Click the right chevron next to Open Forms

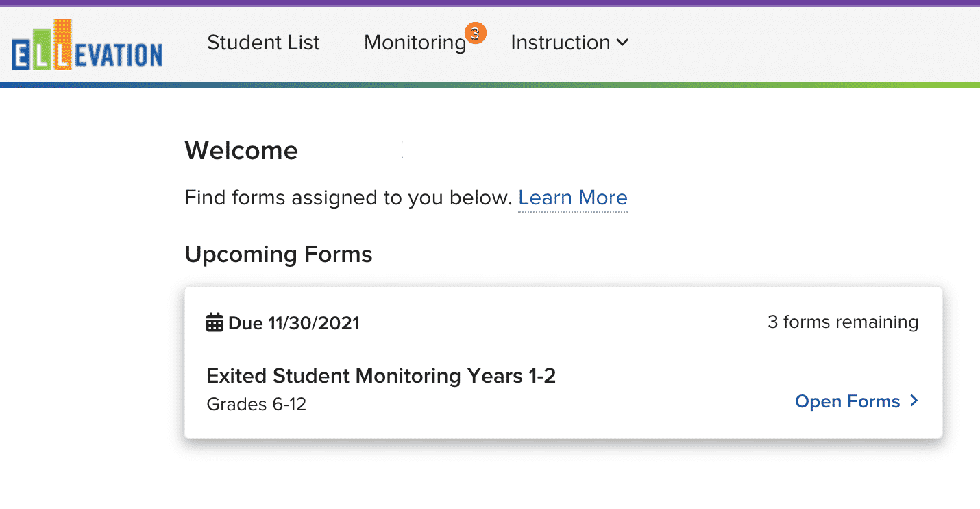[914, 401]
